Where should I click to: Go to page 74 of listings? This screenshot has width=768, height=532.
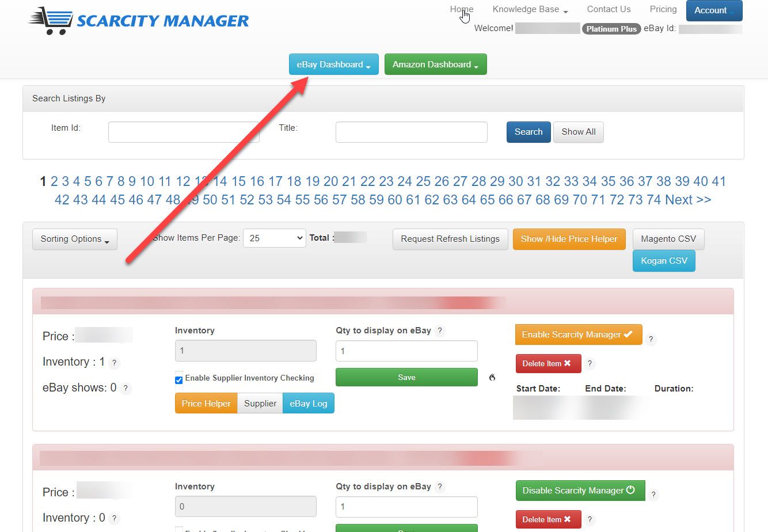(653, 200)
